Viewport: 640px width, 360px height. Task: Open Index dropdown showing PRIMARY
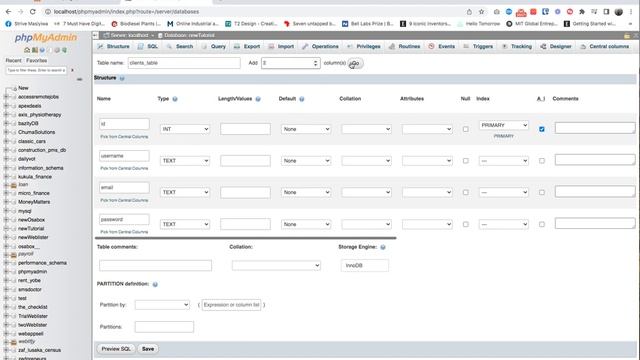504,125
